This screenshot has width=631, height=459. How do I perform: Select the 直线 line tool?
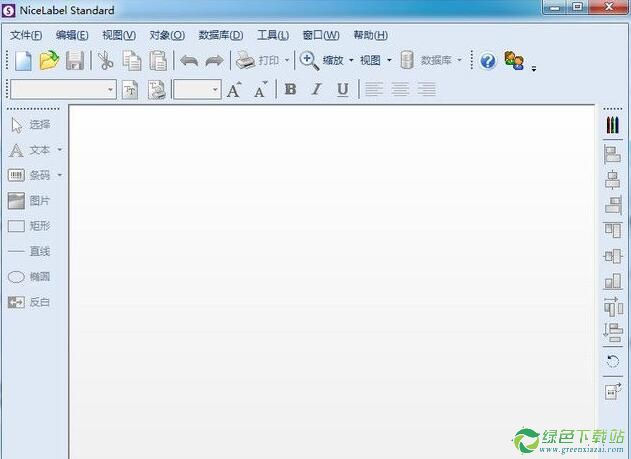(29, 251)
